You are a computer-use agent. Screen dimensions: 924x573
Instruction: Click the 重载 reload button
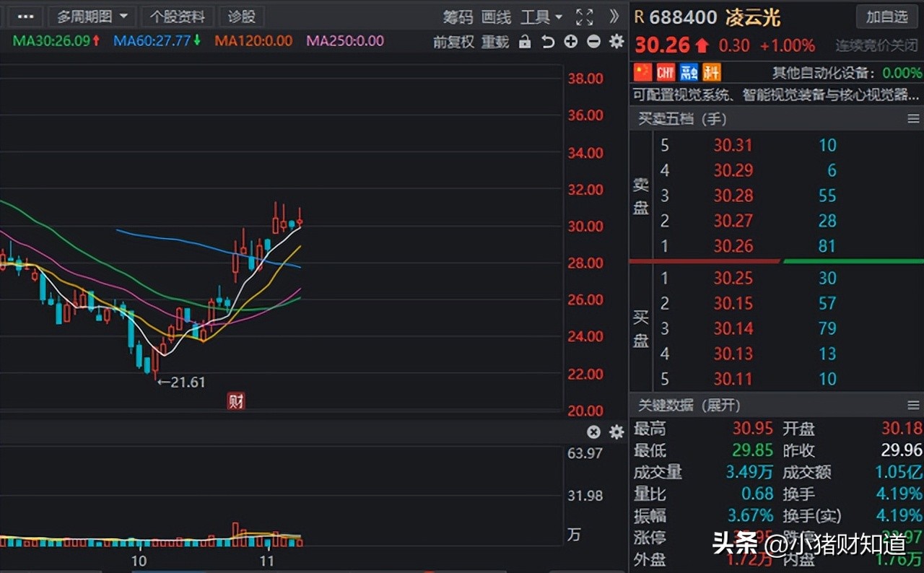point(494,42)
